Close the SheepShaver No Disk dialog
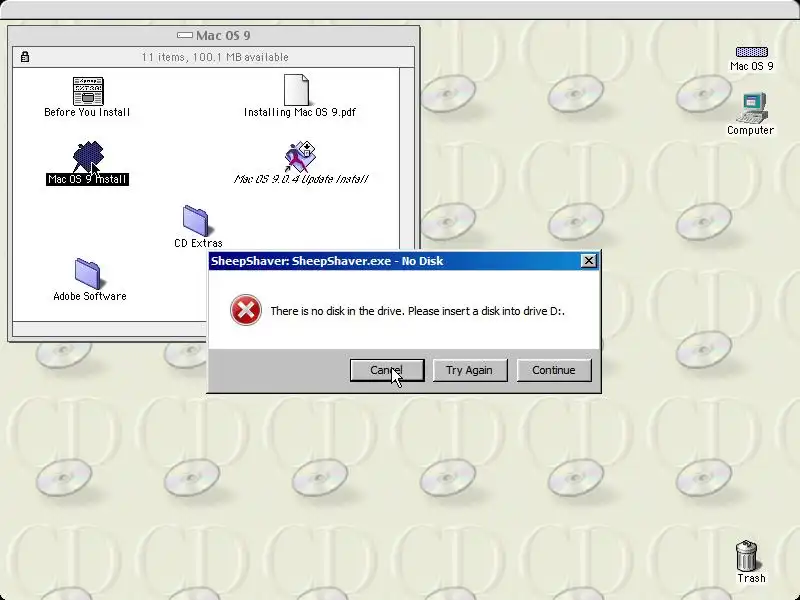 pyautogui.click(x=588, y=261)
